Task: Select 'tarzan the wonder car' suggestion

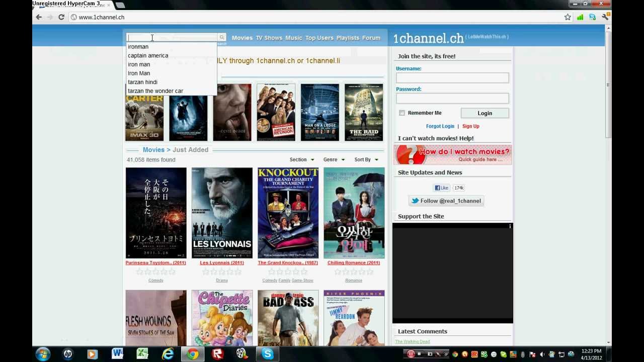Action: pos(171,91)
